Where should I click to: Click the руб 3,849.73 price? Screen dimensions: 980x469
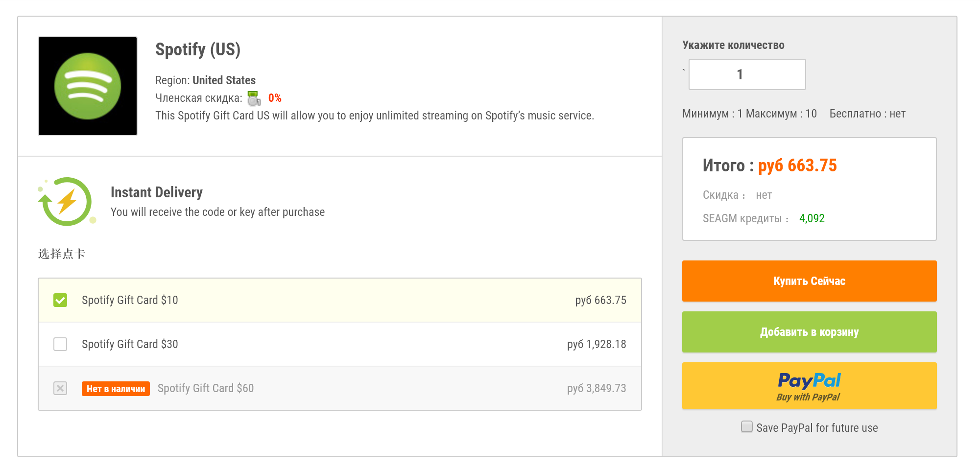(597, 388)
